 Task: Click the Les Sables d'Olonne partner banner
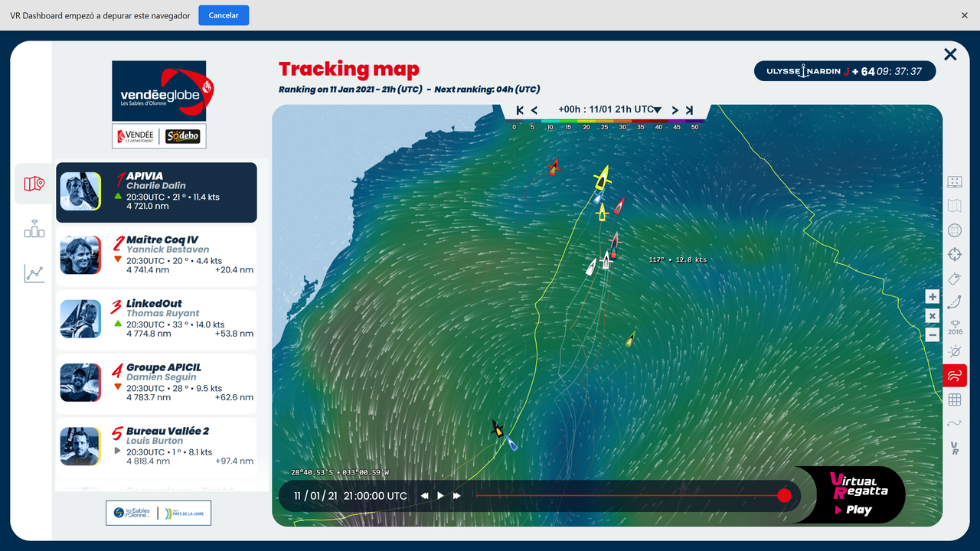click(x=158, y=513)
